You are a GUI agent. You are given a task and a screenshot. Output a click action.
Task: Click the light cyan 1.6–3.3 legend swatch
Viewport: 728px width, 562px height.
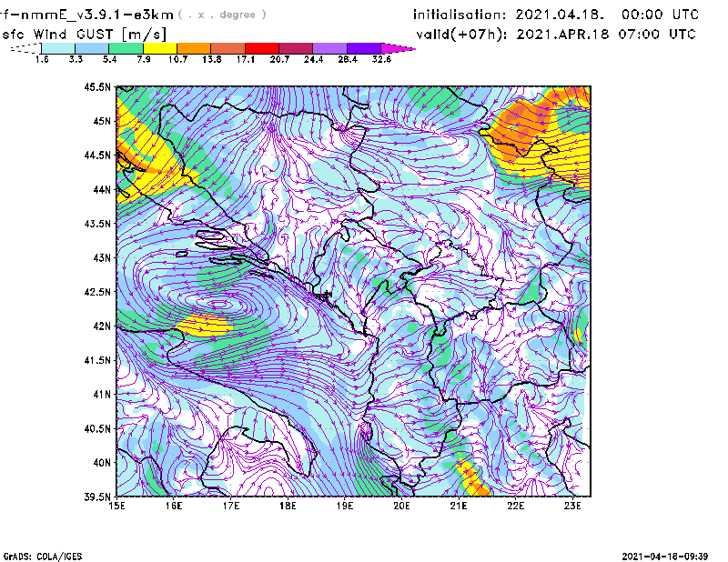[x=58, y=48]
